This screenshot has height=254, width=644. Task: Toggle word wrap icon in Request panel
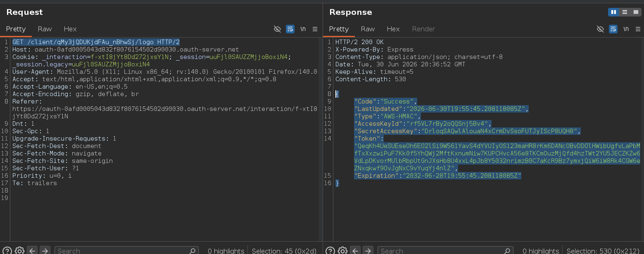pos(290,29)
